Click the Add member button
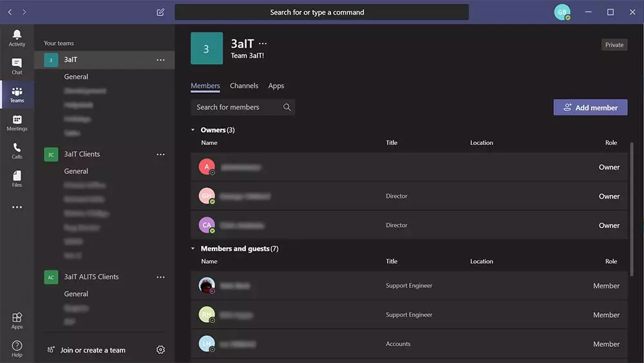 [590, 107]
